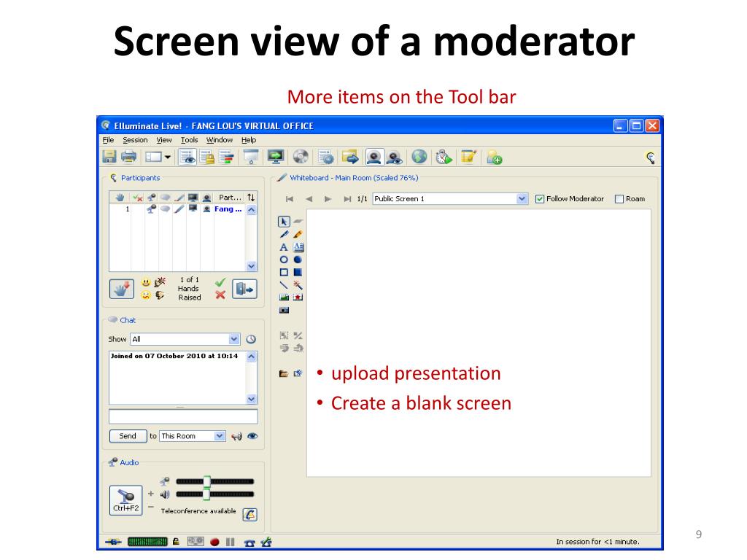
Task: Open the Session menu
Action: coord(135,140)
